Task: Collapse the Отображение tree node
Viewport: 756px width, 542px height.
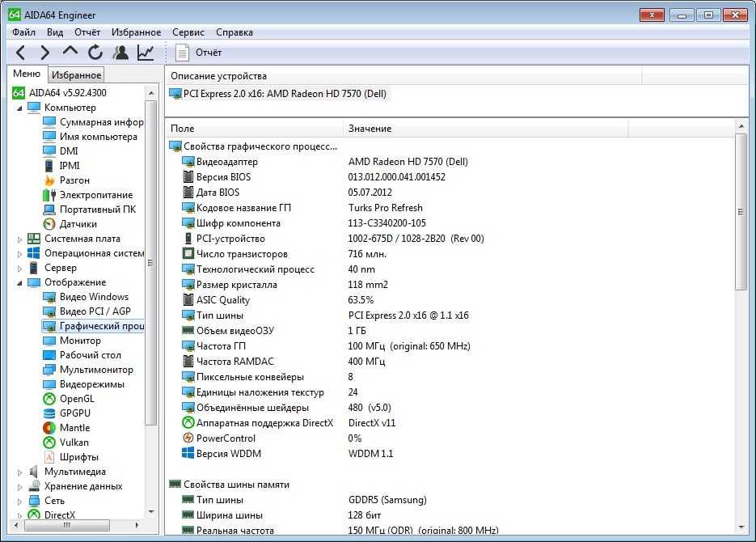Action: click(x=19, y=283)
